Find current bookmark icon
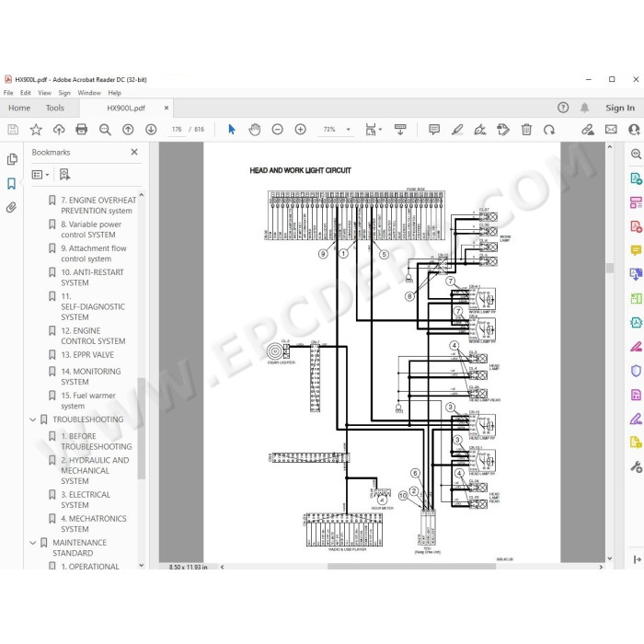The width and height of the screenshot is (644, 644). pos(64,175)
